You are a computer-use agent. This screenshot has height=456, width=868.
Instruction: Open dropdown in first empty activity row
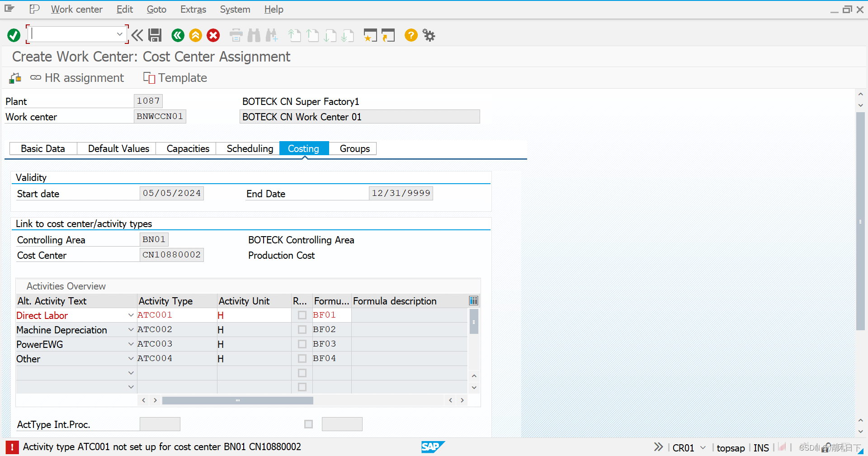131,373
